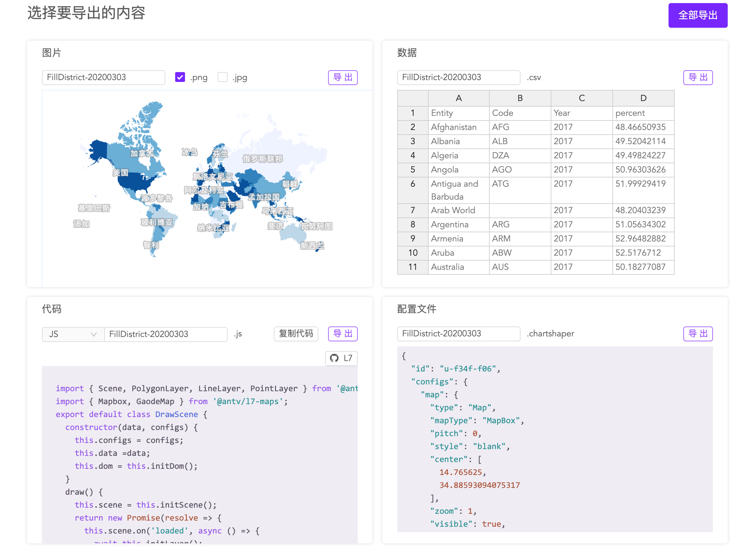This screenshot has height=560, width=745.
Task: Enable the .png format checkbox
Action: coord(180,77)
